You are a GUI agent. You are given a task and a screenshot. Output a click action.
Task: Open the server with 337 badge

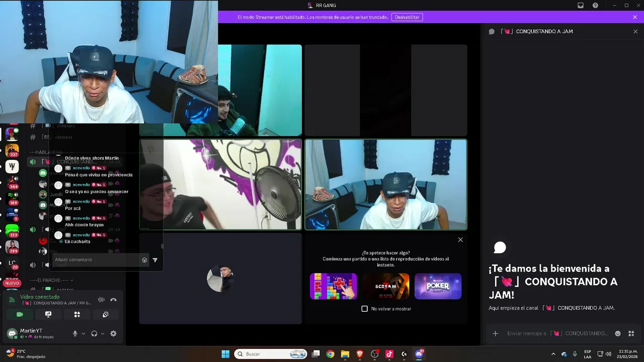(x=12, y=150)
